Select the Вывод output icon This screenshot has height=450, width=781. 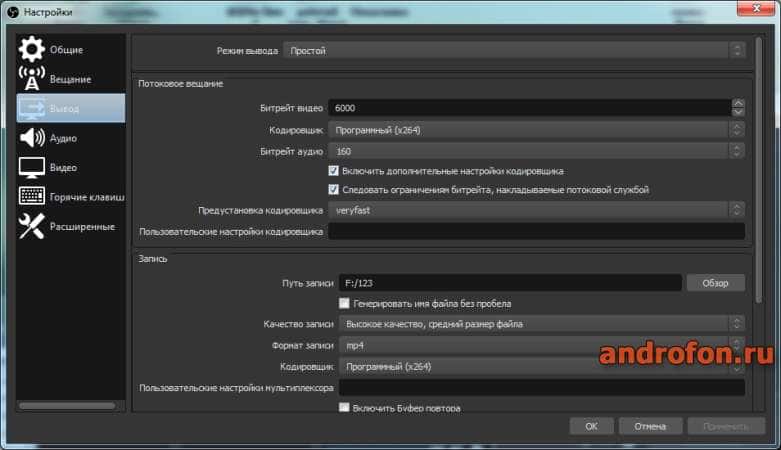(x=32, y=108)
